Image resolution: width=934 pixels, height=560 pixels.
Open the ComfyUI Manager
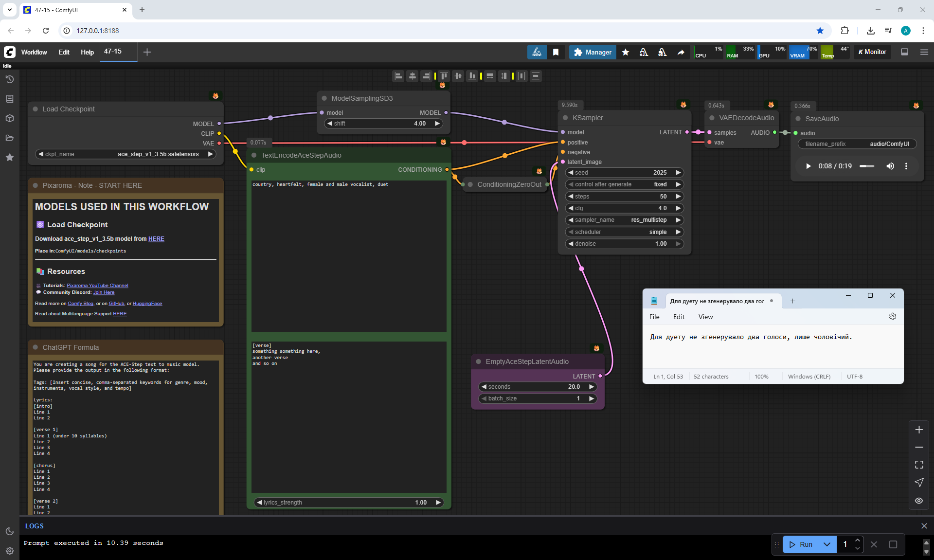tap(593, 52)
